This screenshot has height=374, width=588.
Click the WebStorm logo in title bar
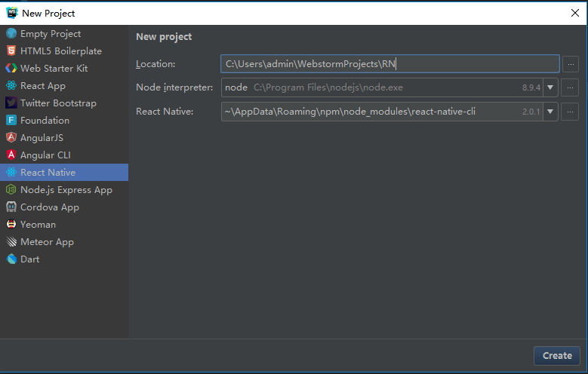(x=11, y=13)
